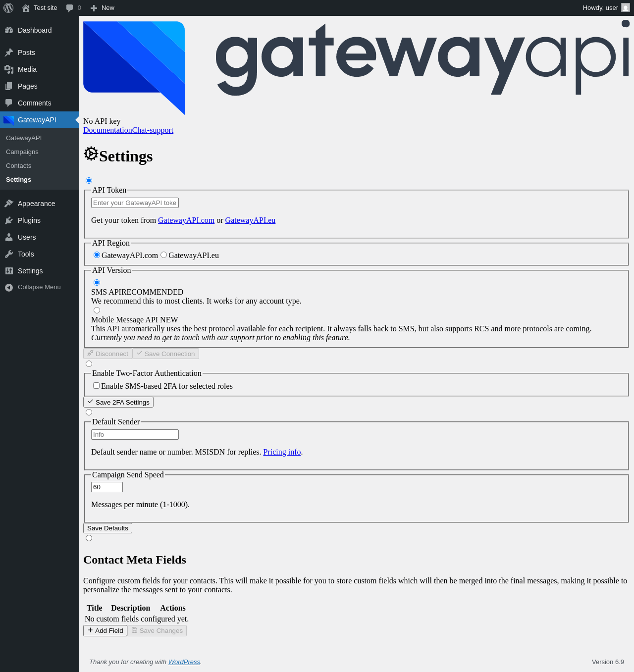Click the GatewayAPI icon in the sidebar menu
The width and height of the screenshot is (634, 672).
click(9, 120)
